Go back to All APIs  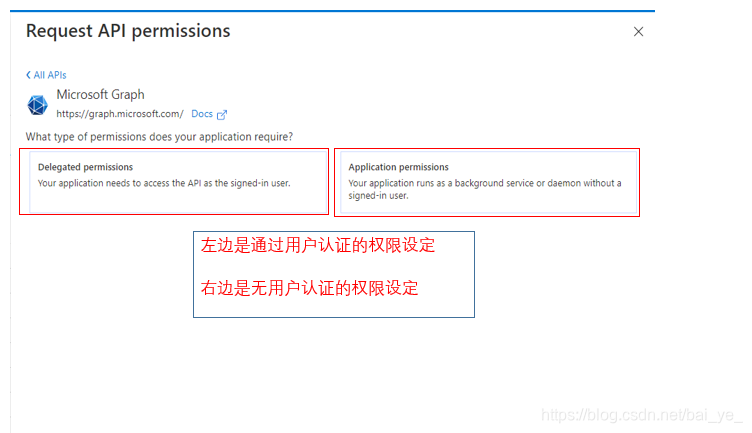point(46,75)
